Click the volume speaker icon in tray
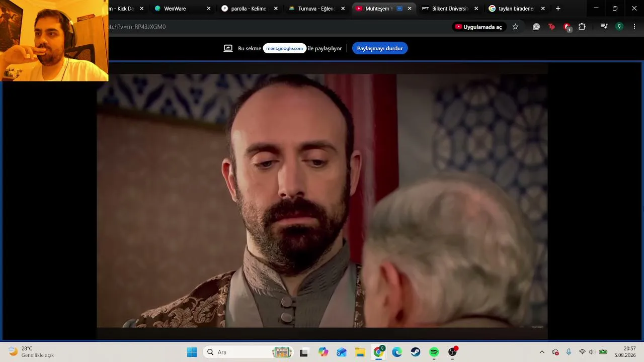The image size is (644, 362). coord(592,352)
